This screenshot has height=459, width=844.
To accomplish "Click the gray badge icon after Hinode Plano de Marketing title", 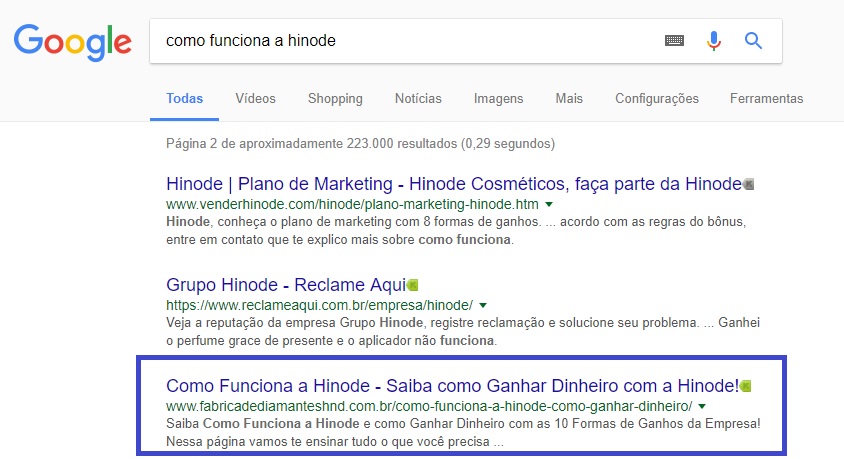I will pyautogui.click(x=748, y=185).
